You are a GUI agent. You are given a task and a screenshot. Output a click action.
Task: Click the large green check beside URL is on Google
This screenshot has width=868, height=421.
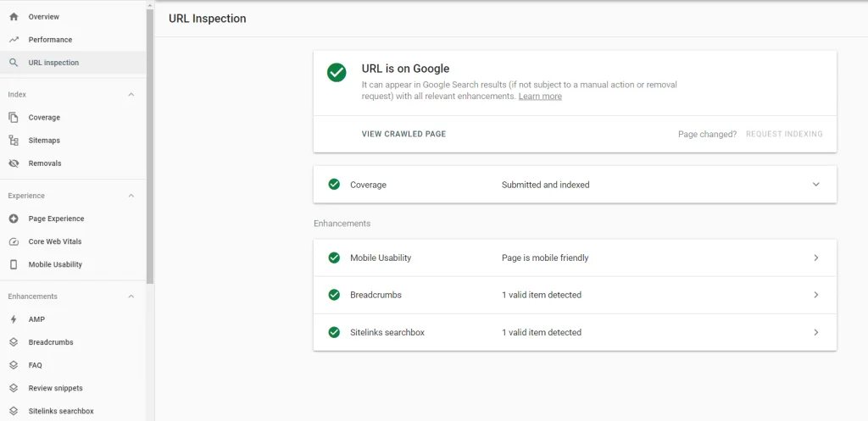[337, 73]
